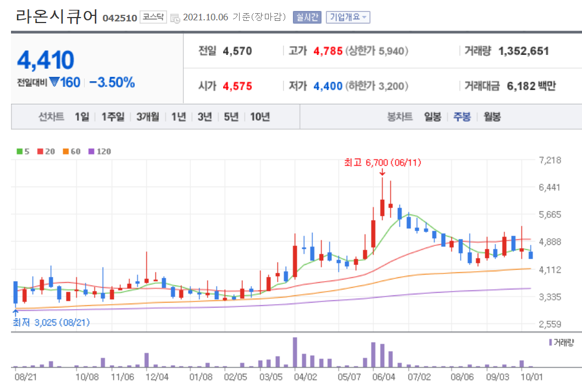Open the 기업개요 dropdown
The image size is (582, 392).
348,16
